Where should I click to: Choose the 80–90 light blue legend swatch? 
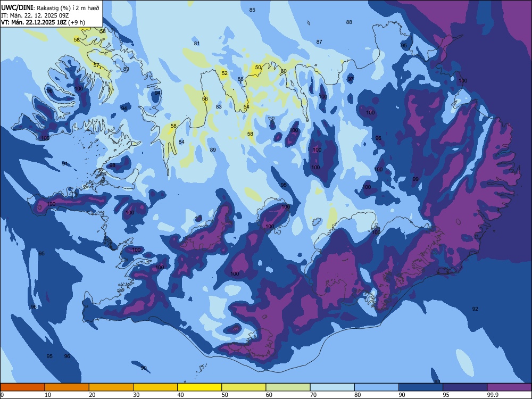pos(376,387)
